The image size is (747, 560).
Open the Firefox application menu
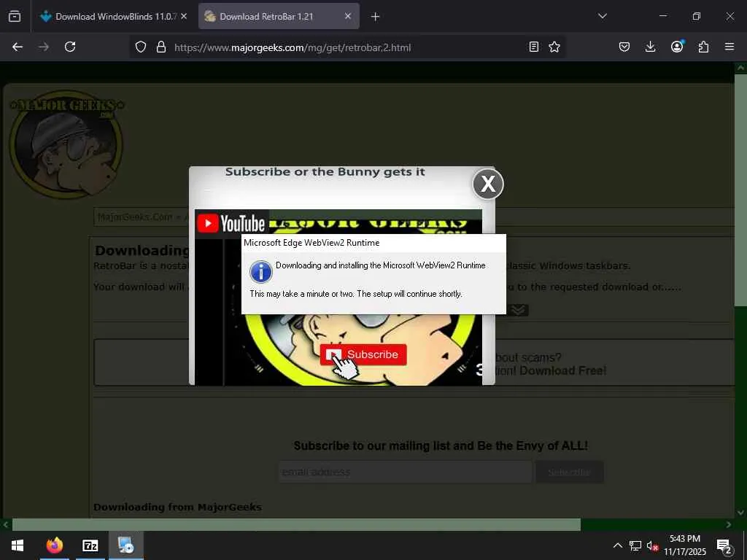[729, 47]
